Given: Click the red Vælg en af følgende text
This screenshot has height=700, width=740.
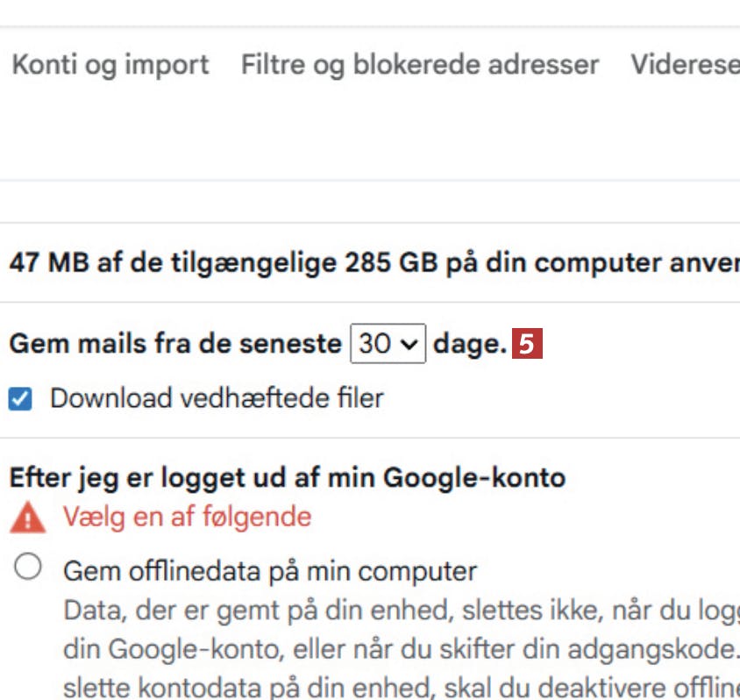Looking at the screenshot, I should [187, 517].
